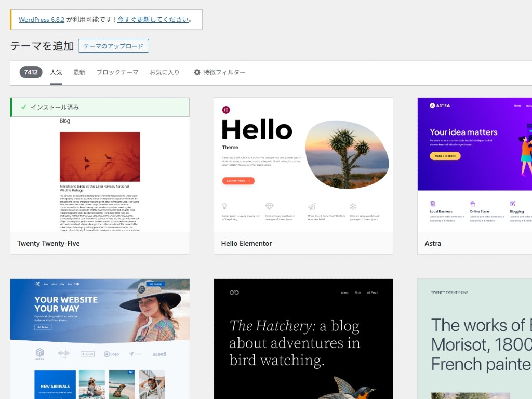Click the diamond icon in Hello preview
Viewport: 532px width, 399px height.
click(269, 206)
